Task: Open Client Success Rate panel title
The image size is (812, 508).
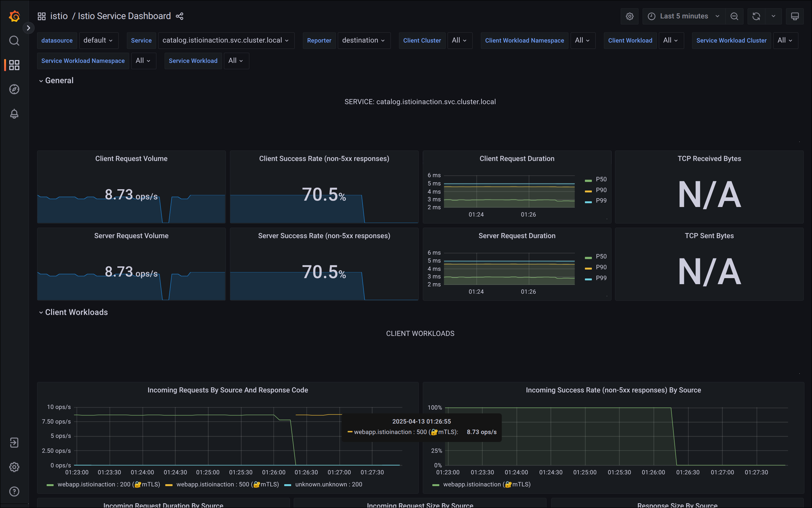Action: [x=324, y=158]
